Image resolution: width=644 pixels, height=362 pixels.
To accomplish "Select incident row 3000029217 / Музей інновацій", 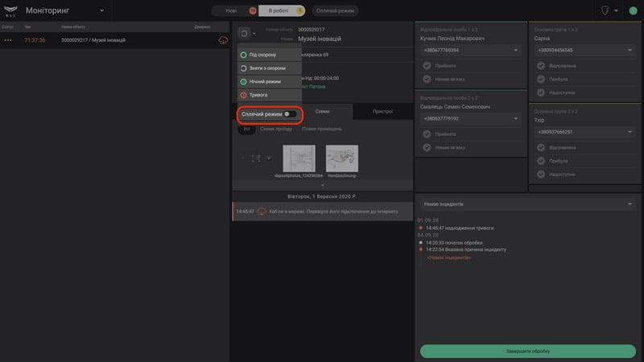I will coord(114,40).
